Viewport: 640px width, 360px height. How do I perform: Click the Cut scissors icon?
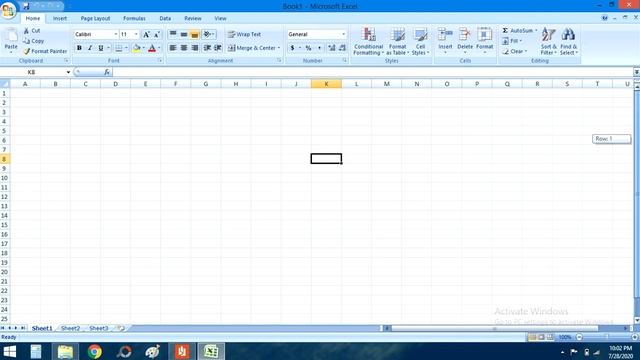click(x=26, y=31)
